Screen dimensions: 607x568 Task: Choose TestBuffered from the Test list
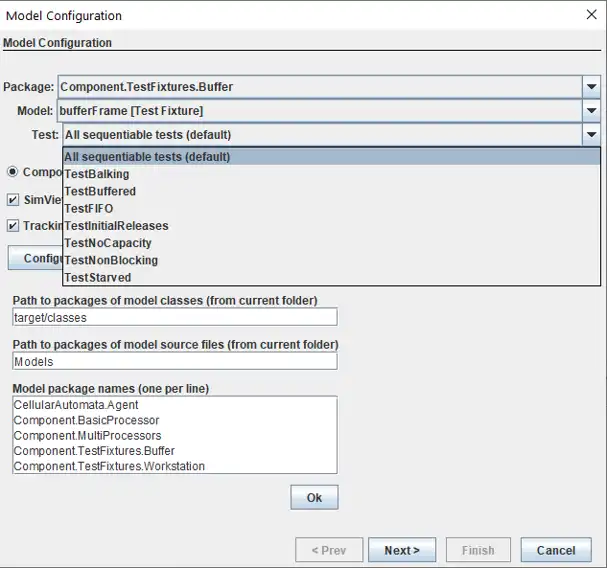click(332, 191)
